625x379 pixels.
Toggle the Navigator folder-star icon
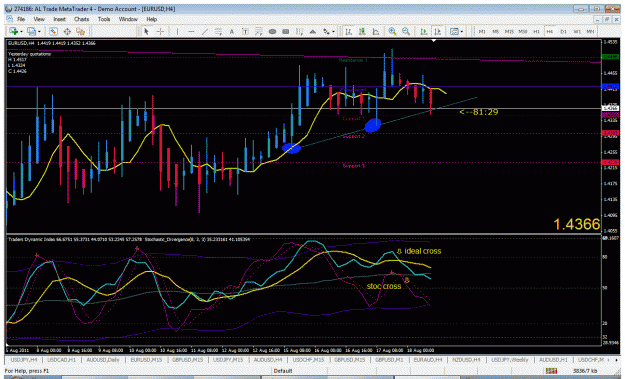81,31
